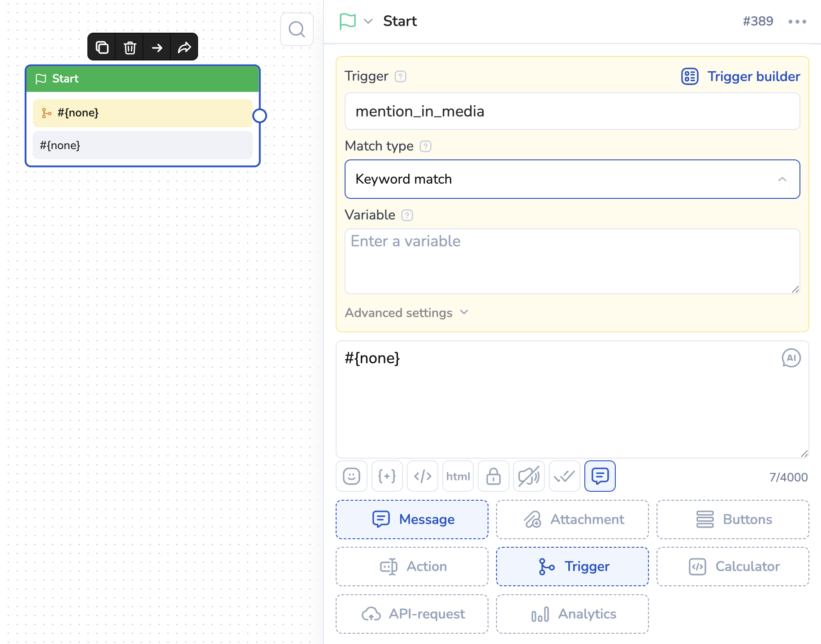Image resolution: width=821 pixels, height=644 pixels.
Task: Insert a variable with the {+} icon
Action: point(387,476)
